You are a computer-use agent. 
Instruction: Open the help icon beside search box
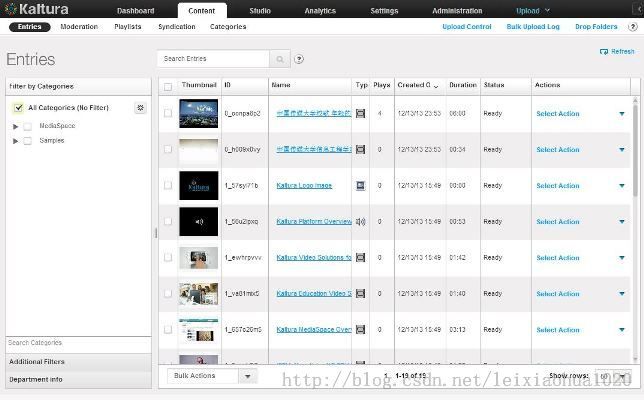pos(299,59)
